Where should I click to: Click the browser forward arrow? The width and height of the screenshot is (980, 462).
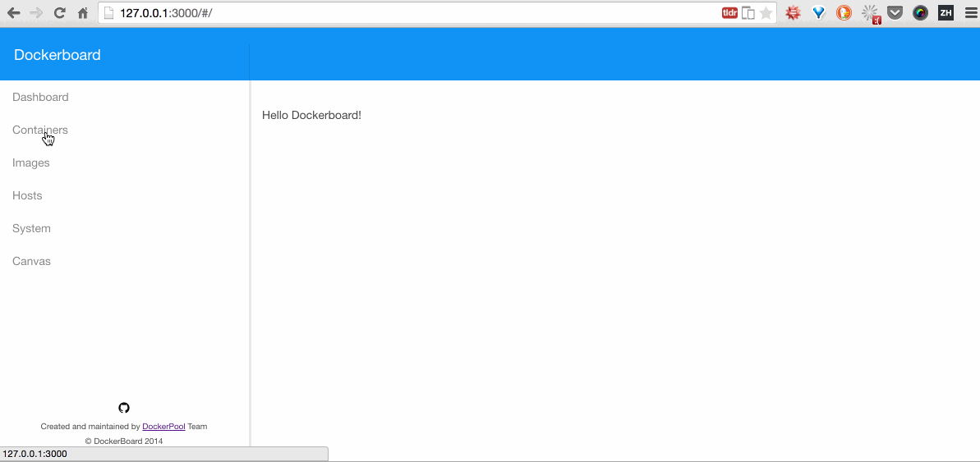click(x=36, y=12)
